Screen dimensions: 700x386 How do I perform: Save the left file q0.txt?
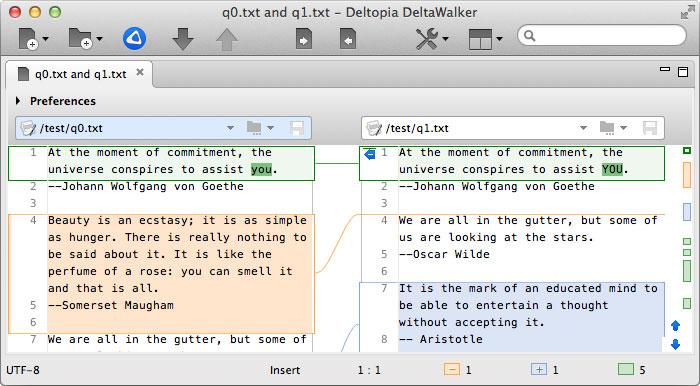coord(296,128)
